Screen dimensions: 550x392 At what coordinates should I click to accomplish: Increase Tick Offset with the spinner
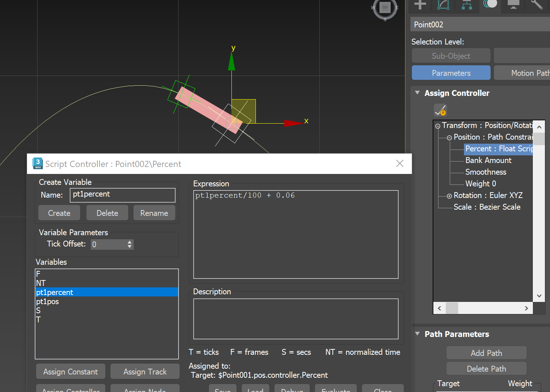129,242
